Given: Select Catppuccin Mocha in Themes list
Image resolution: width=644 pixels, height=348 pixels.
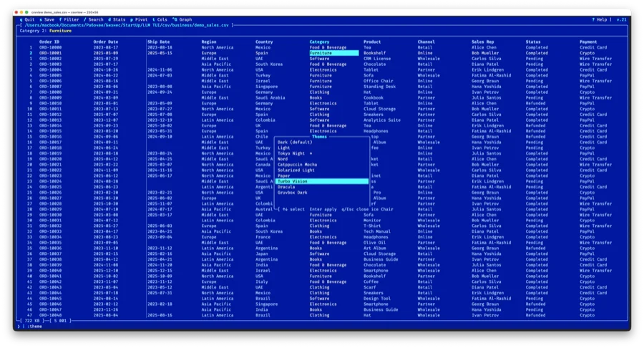Looking at the screenshot, I should 297,165.
